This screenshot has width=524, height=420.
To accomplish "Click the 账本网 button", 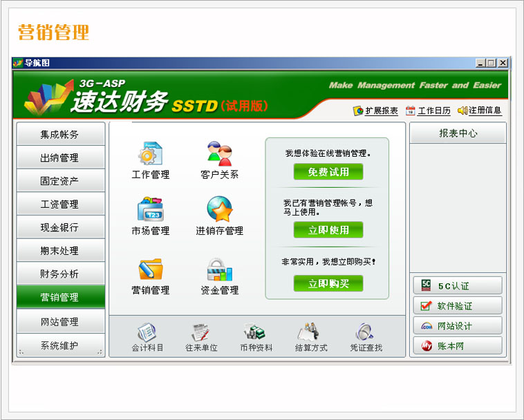I will pyautogui.click(x=458, y=345).
